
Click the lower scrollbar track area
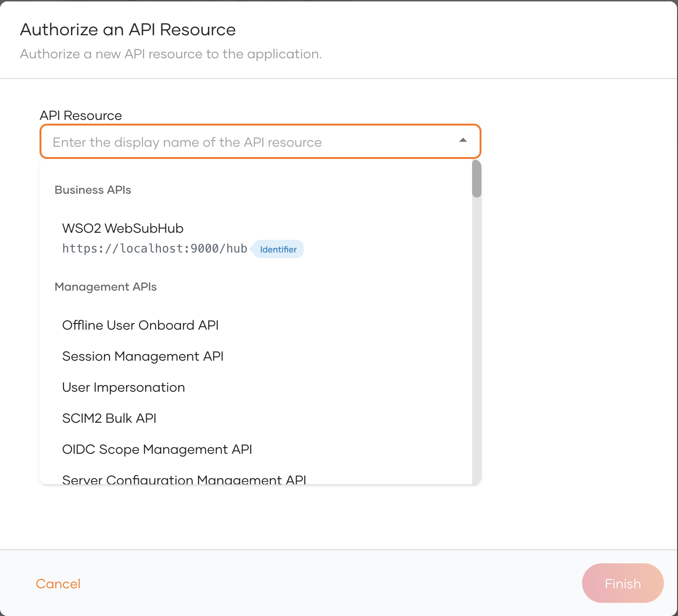point(476,376)
